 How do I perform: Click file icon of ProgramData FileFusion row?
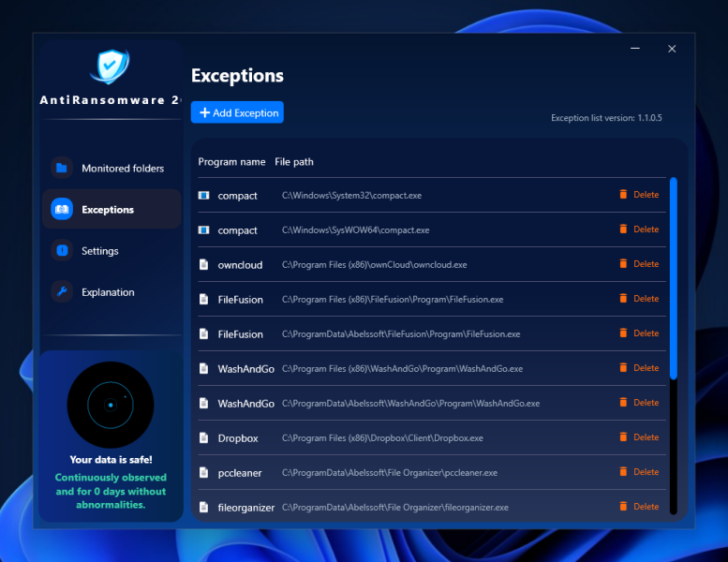click(204, 333)
